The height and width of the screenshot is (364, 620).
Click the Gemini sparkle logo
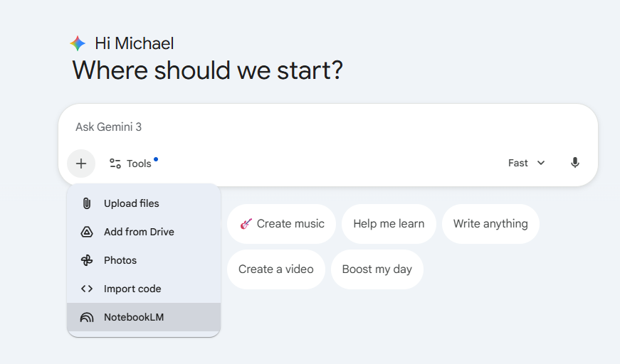tap(78, 43)
